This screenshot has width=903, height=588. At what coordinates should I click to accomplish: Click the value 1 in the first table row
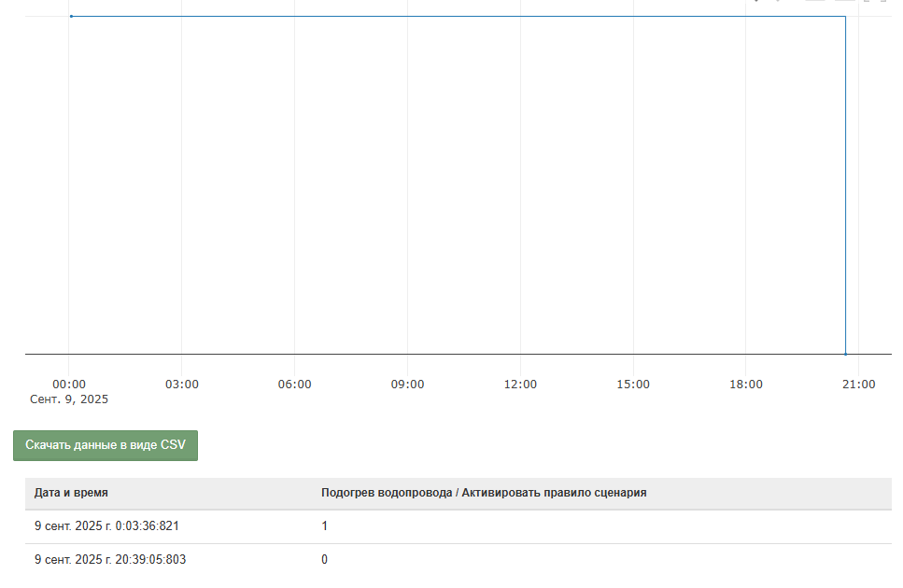coord(325,526)
